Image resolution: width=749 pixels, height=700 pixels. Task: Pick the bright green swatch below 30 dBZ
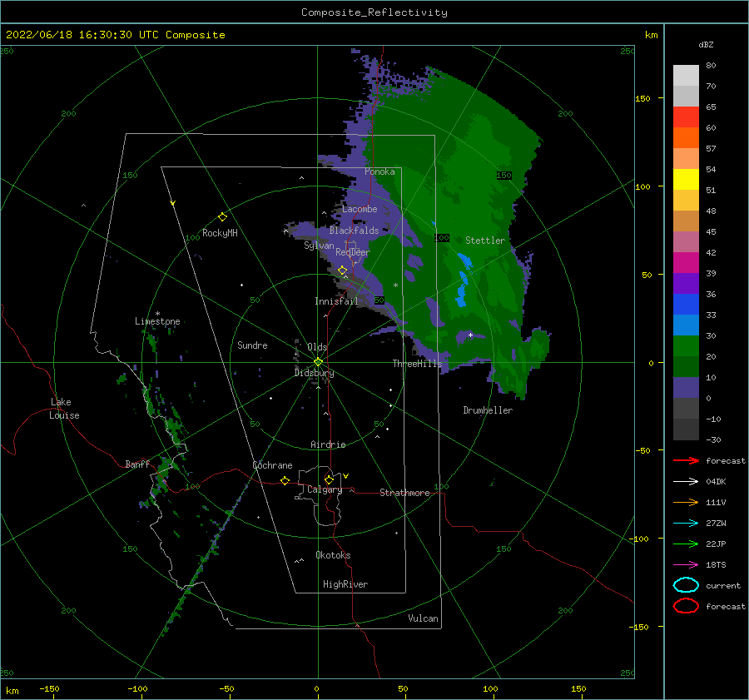pos(686,346)
